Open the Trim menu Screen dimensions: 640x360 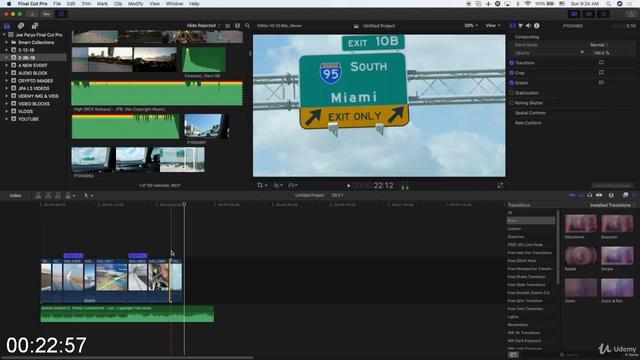86,4
